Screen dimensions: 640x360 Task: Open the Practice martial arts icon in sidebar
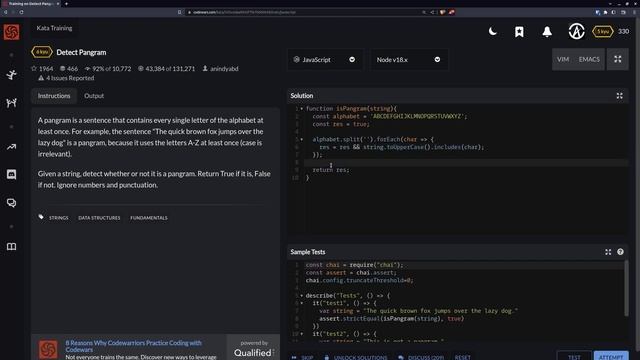point(11,75)
